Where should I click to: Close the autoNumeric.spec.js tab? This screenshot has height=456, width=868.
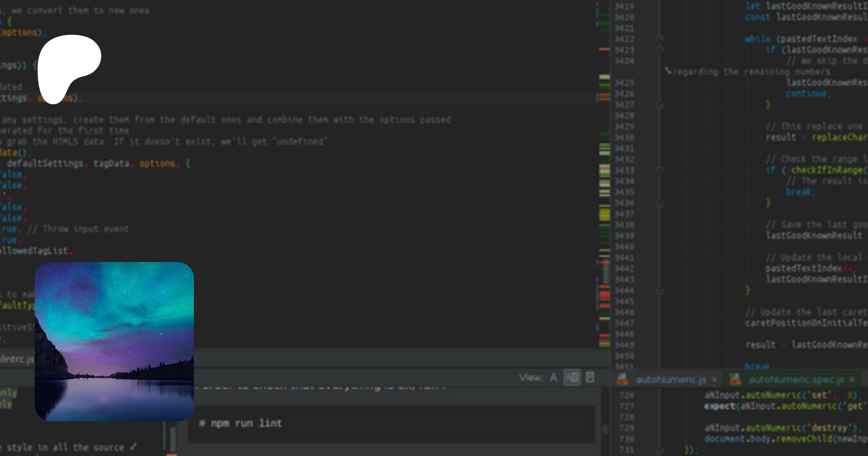pyautogui.click(x=852, y=380)
